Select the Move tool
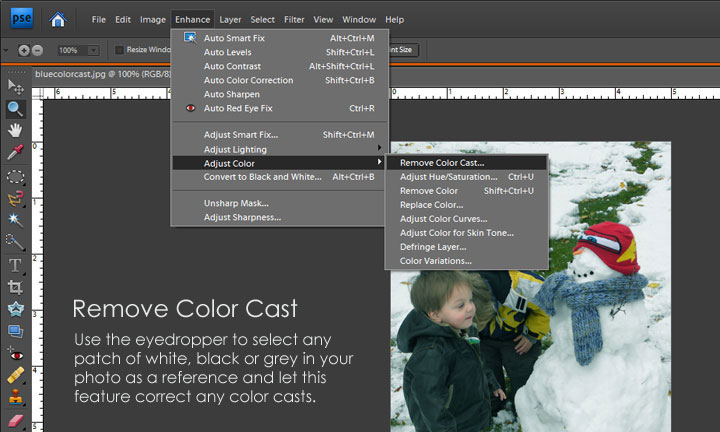This screenshot has height=432, width=720. pyautogui.click(x=15, y=87)
